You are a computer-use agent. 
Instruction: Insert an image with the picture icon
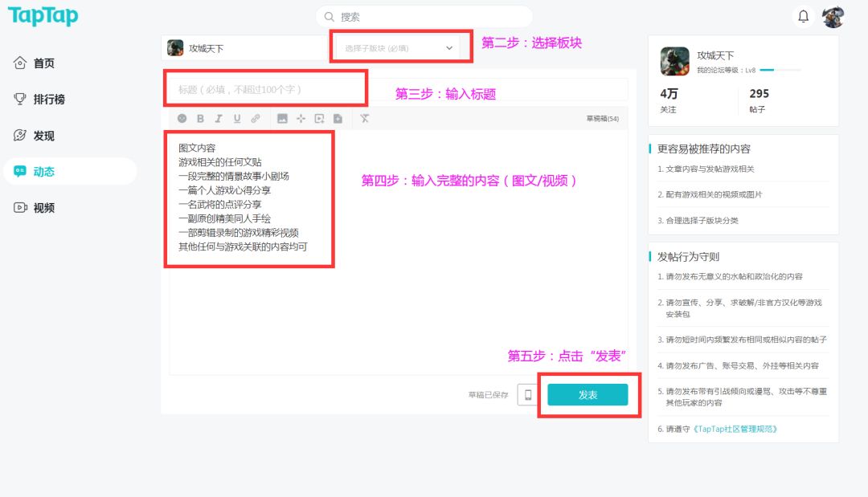click(x=282, y=119)
